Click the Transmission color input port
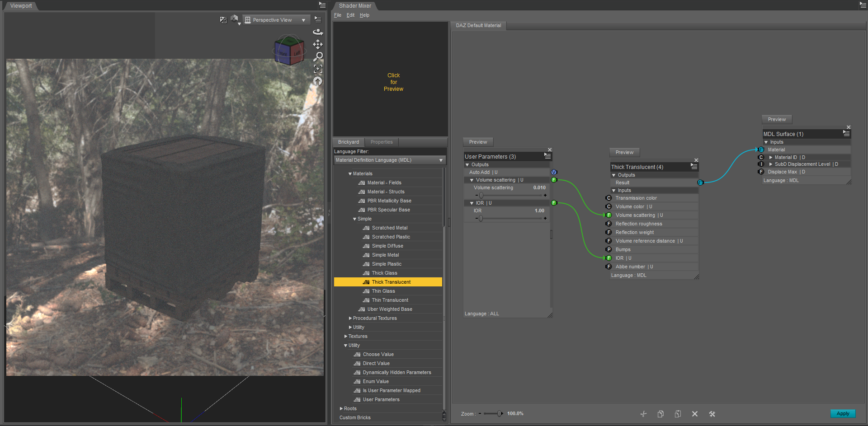 click(609, 198)
